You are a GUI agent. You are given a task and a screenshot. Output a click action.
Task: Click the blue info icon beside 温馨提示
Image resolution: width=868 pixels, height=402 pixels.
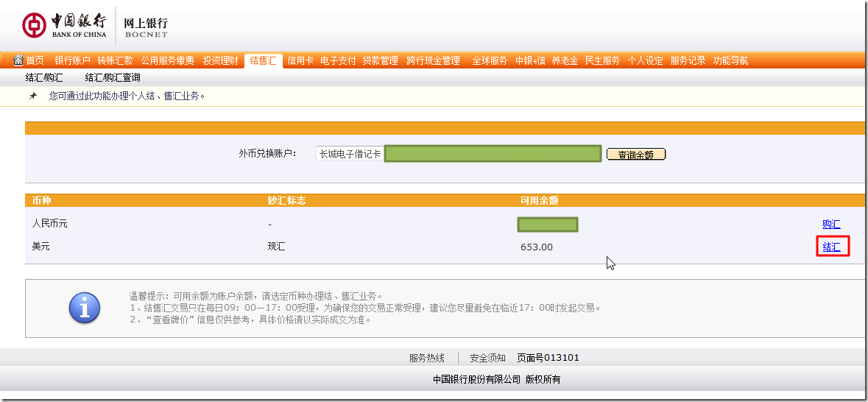[85, 307]
